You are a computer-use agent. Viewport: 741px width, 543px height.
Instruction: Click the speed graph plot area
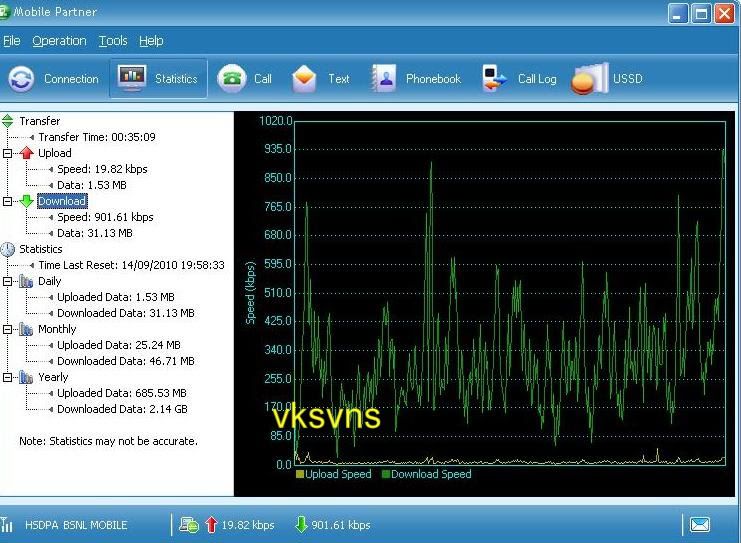point(510,293)
